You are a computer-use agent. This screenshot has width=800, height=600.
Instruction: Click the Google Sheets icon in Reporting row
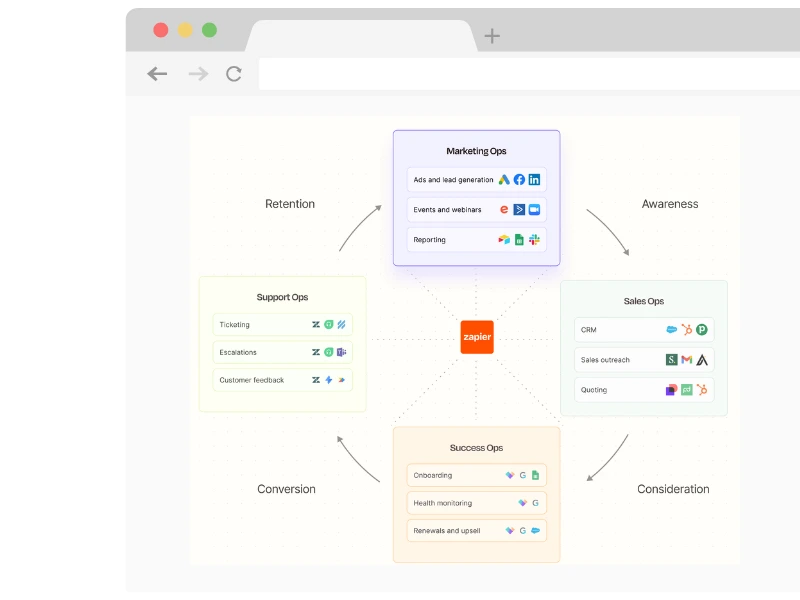pyautogui.click(x=519, y=240)
